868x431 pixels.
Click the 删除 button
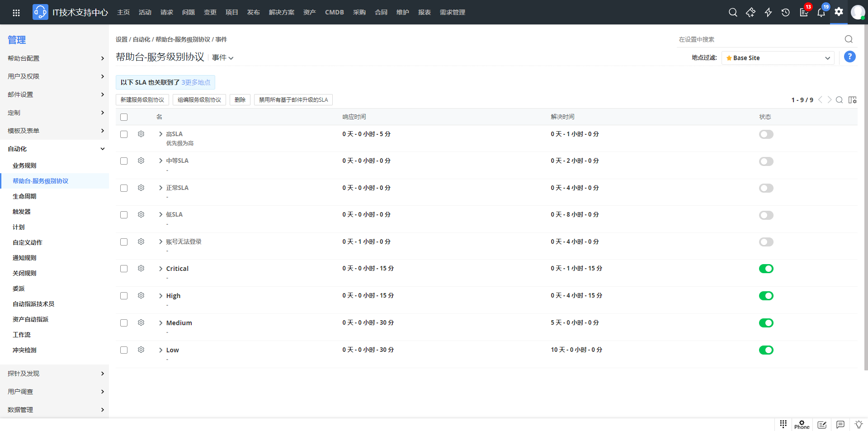tap(240, 100)
